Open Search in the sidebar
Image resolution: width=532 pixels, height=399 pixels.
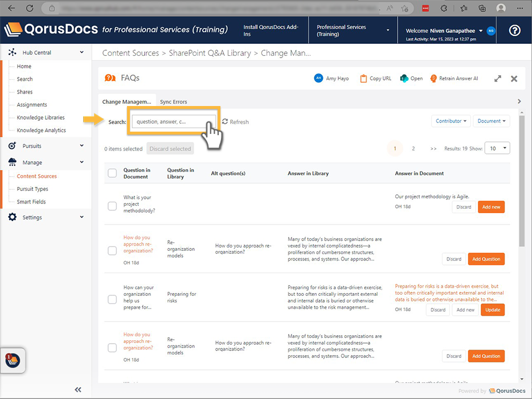pos(24,79)
